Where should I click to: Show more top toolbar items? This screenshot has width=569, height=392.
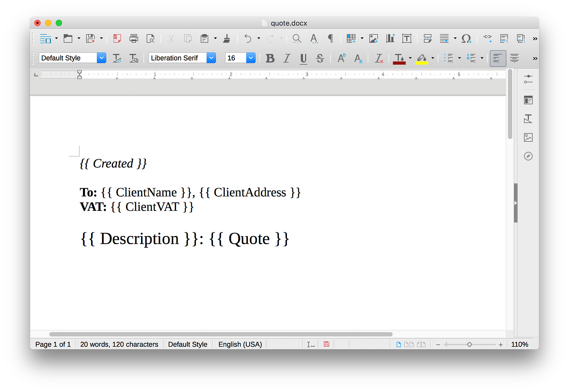535,39
